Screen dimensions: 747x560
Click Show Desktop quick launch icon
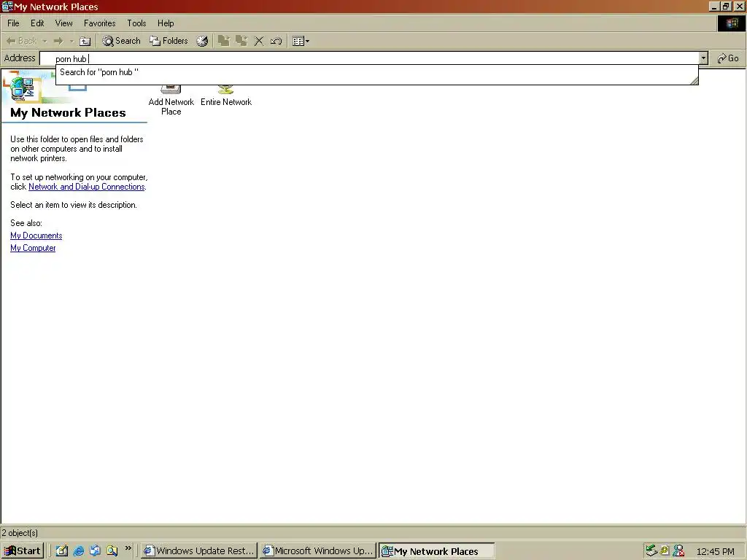point(62,551)
